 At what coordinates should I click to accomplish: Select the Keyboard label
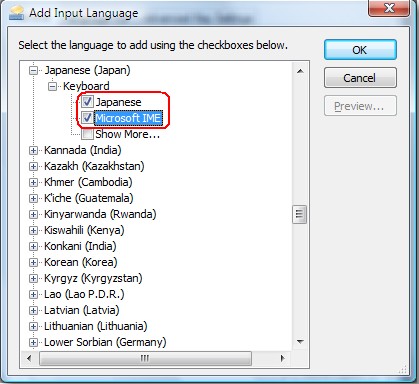coord(86,86)
